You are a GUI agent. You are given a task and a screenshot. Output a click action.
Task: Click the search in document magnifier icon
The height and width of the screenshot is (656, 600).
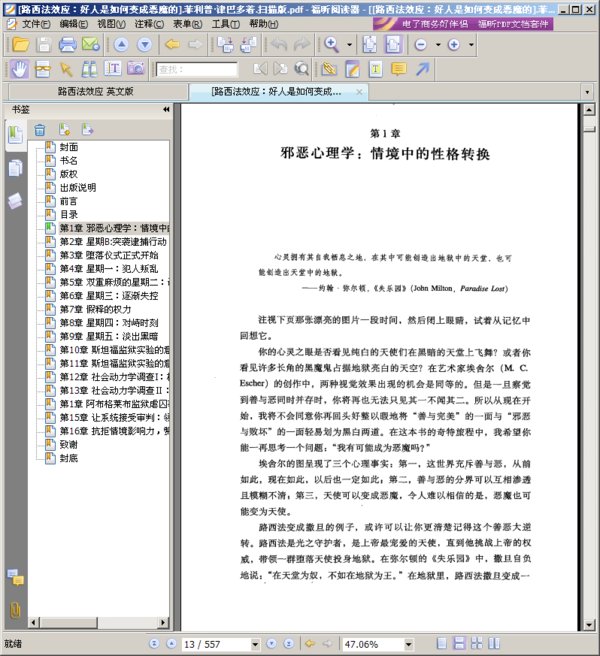(301, 69)
